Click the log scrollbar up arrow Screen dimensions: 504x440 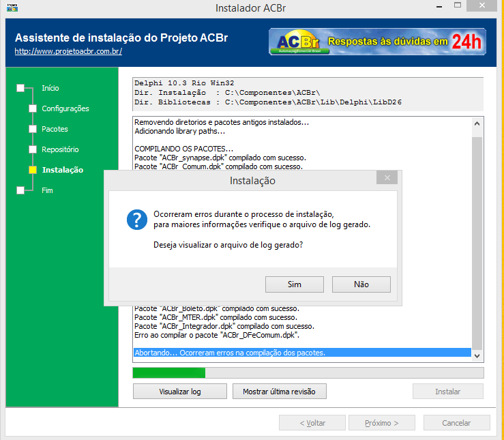point(477,123)
